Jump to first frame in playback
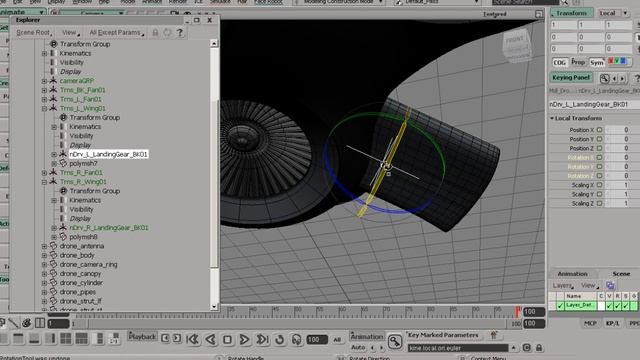The height and width of the screenshot is (360, 640). tap(193, 339)
